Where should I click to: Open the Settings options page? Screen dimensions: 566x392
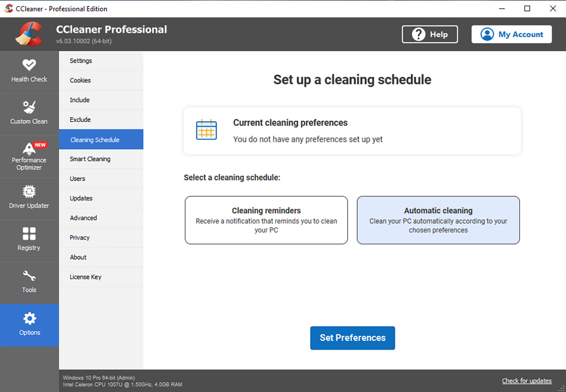(101, 61)
